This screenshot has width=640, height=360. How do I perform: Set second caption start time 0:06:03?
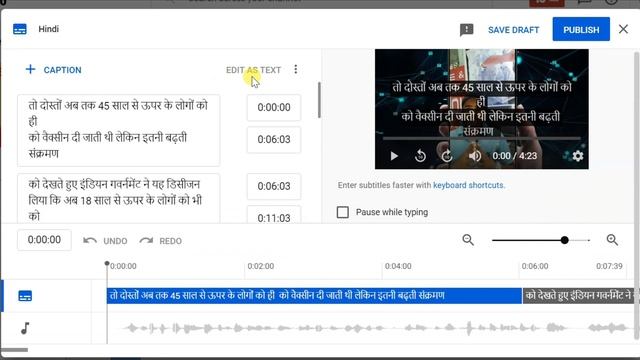point(274,186)
